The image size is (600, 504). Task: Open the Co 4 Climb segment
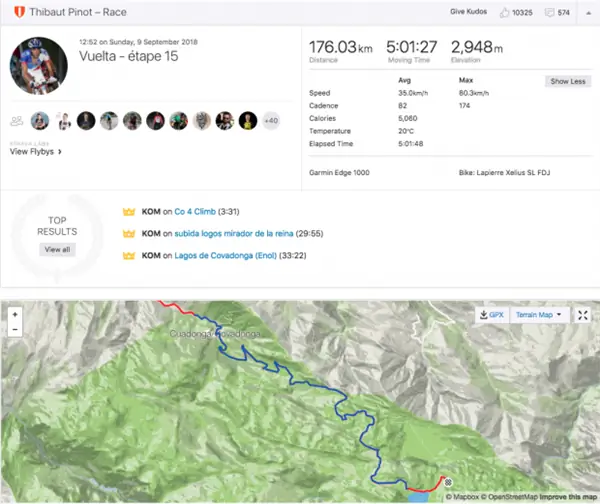195,212
